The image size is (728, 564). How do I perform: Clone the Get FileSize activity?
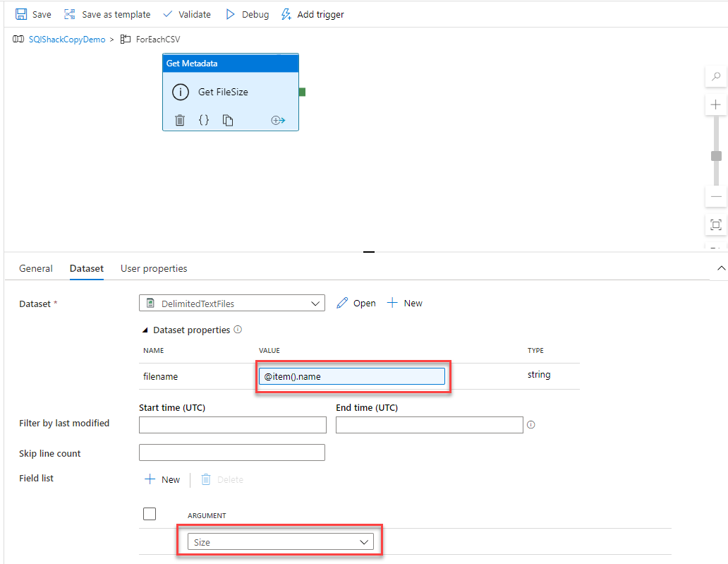click(228, 120)
